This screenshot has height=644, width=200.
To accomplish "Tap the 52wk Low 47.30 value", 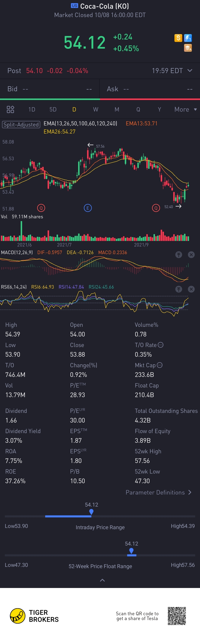I will pos(142,481).
